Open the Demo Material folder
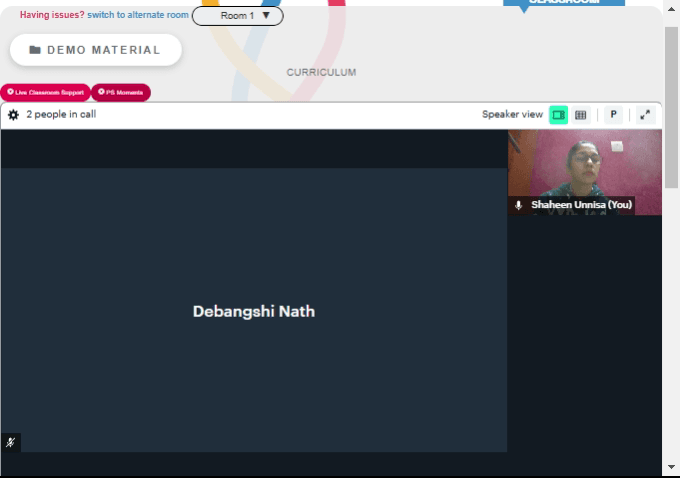The width and height of the screenshot is (680, 478). tap(96, 50)
